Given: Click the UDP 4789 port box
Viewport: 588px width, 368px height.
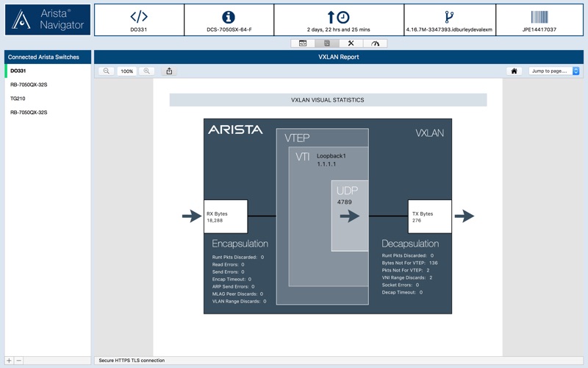Looking at the screenshot, I should point(350,216).
